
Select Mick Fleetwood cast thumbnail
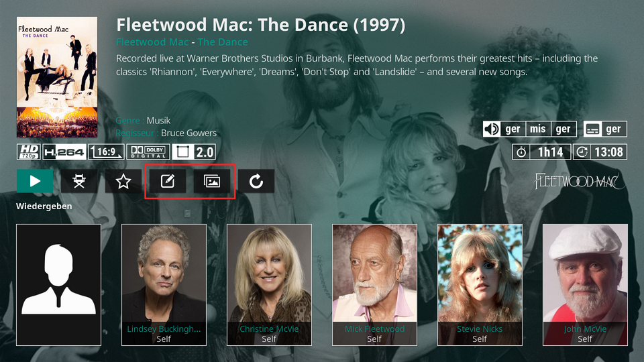point(374,285)
